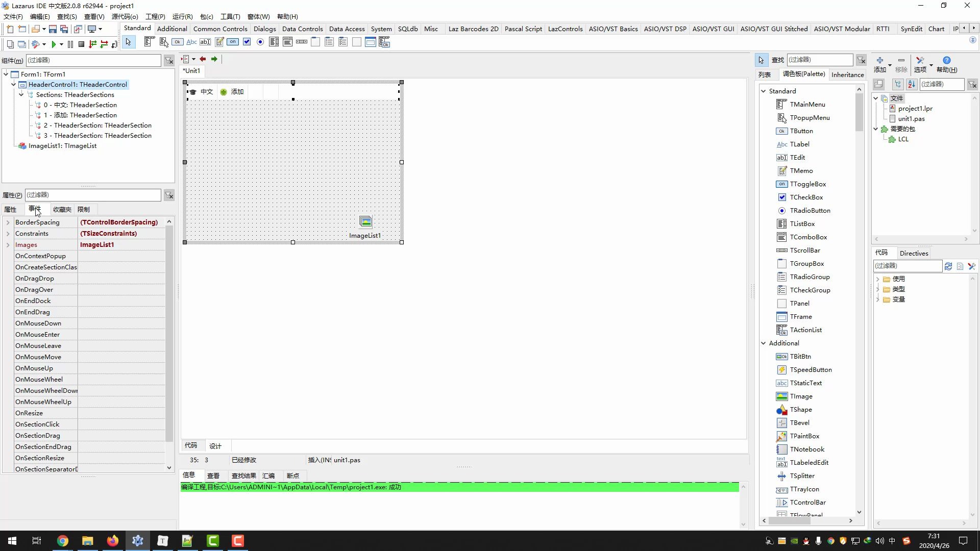980x551 pixels.
Task: Select the TToggleBox palette toolbar icon
Action: click(233, 42)
